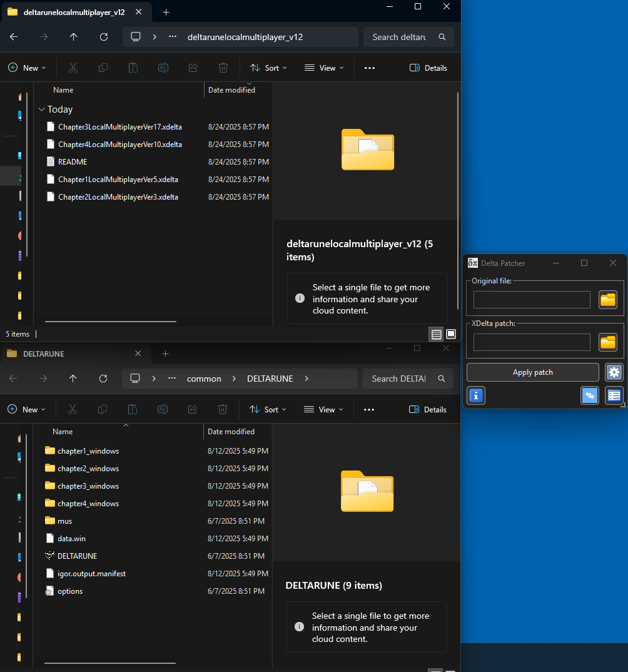The height and width of the screenshot is (672, 628).
Task: Open New dropdown in top Explorer window
Action: pyautogui.click(x=27, y=68)
